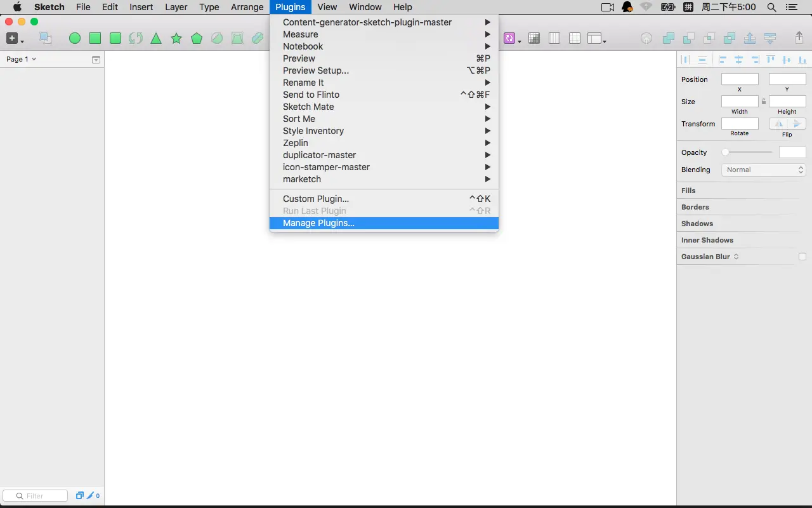Click Flip vertically button

point(797,124)
